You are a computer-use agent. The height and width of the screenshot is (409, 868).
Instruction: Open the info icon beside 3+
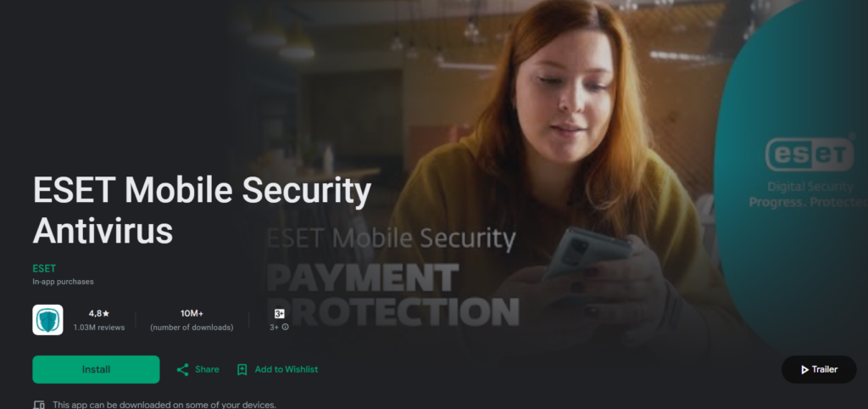[286, 328]
